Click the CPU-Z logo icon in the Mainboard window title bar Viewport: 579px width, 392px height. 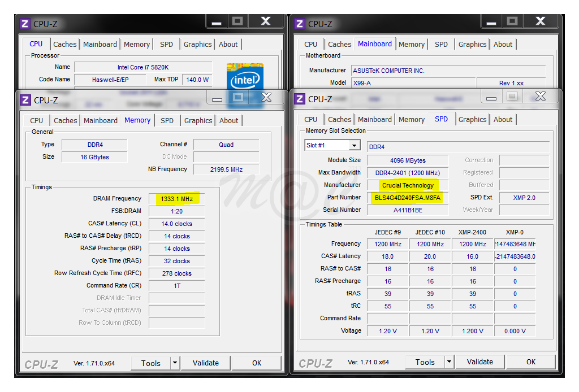300,24
